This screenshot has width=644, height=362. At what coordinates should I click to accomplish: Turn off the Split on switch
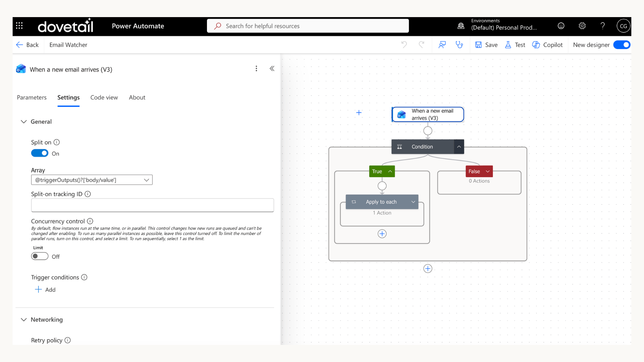pos(40,153)
